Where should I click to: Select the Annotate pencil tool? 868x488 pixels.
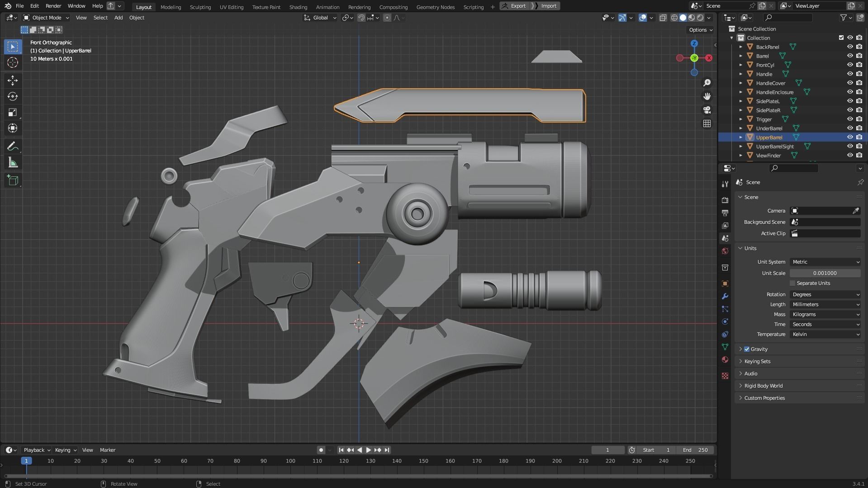[x=13, y=146]
